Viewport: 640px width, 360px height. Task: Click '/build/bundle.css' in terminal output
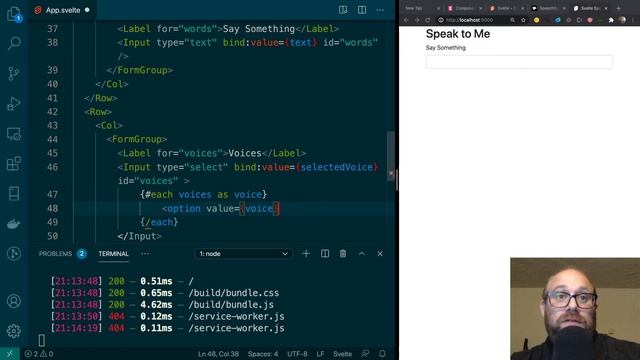click(x=233, y=293)
